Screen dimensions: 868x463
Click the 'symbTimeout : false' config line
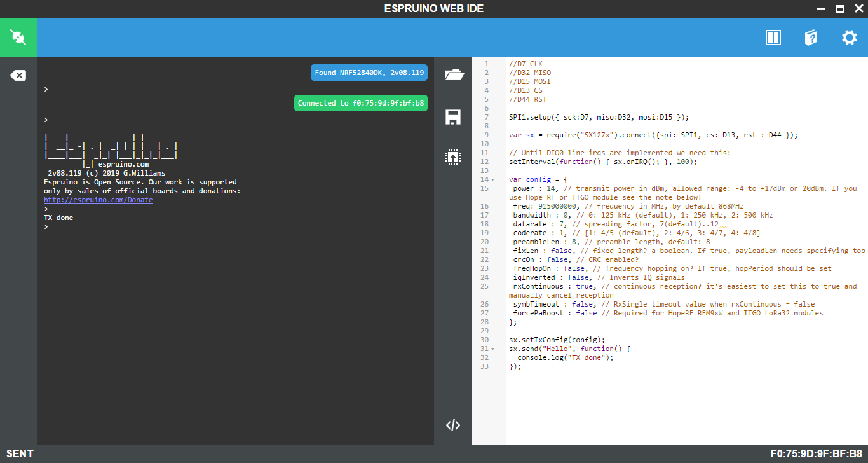(663, 304)
